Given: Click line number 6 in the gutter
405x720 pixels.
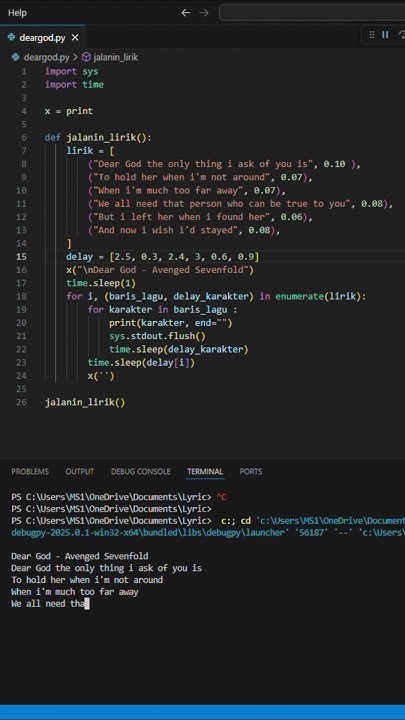Looking at the screenshot, I should (24, 138).
